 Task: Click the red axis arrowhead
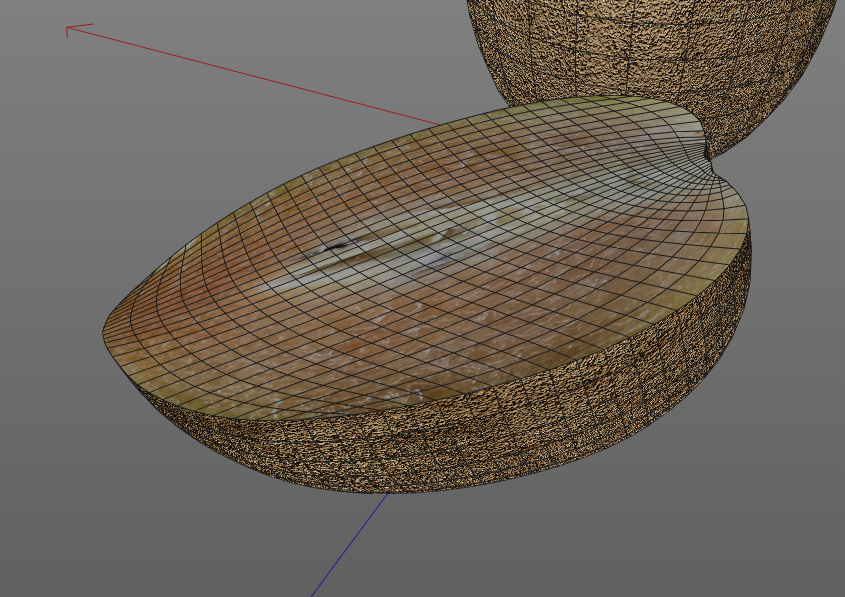[x=78, y=30]
